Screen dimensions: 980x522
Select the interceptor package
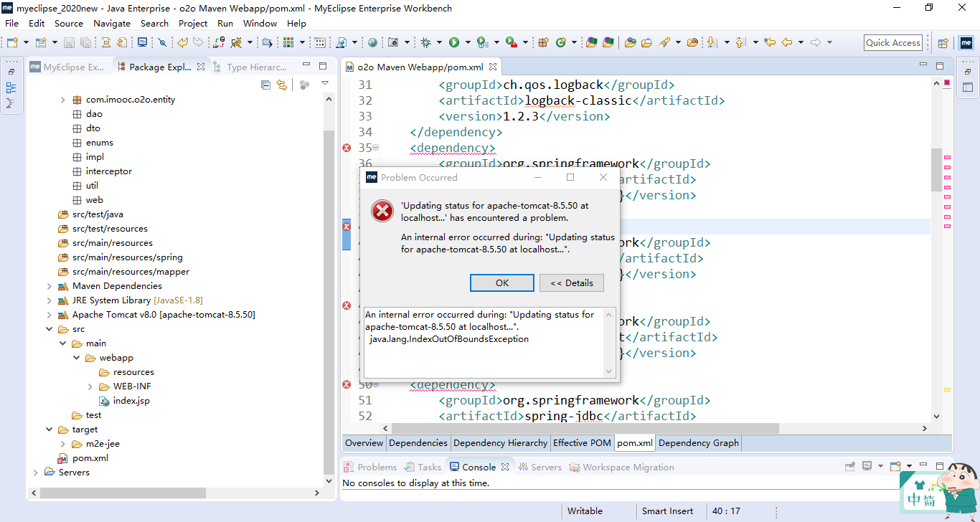pyautogui.click(x=102, y=171)
